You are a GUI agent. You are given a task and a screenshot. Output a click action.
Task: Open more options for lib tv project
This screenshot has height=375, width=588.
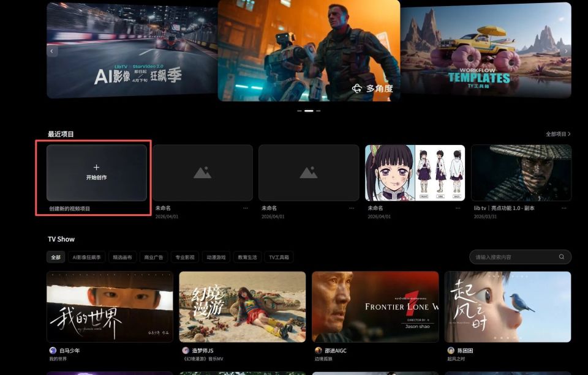click(x=564, y=208)
